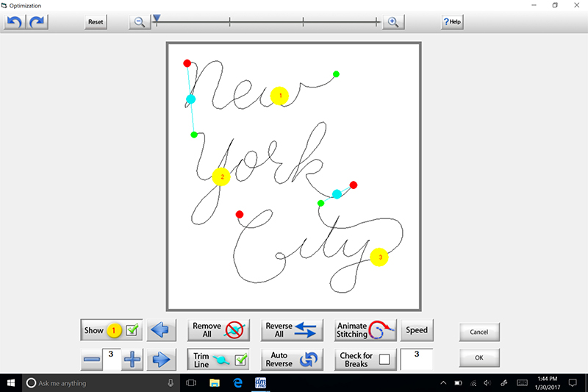Disable the Trim Line checkbox

(240, 360)
